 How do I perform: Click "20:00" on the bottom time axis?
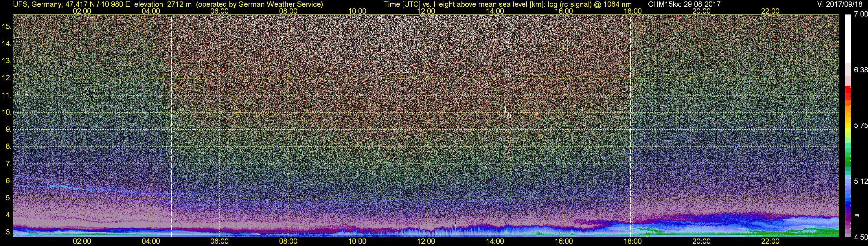coord(702,241)
